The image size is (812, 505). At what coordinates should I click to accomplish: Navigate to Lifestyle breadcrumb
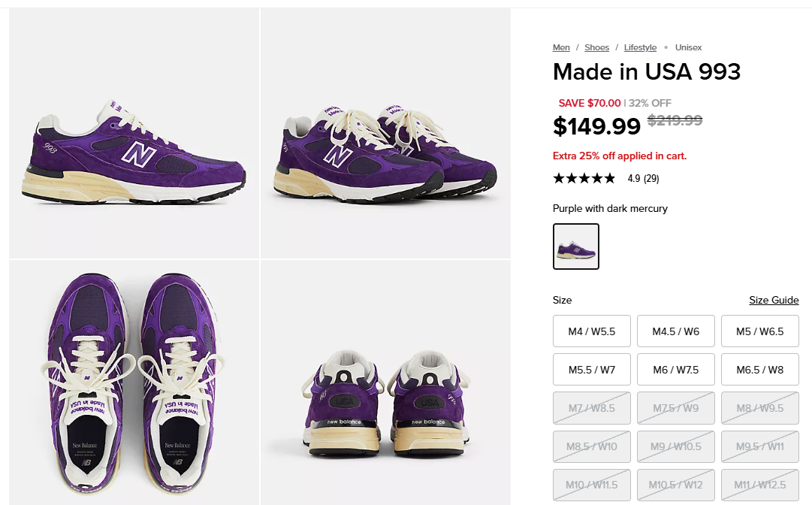[640, 47]
